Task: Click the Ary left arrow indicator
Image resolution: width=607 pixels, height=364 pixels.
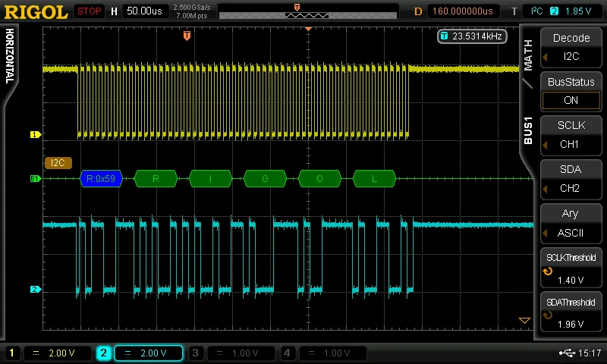Action: pyautogui.click(x=545, y=234)
